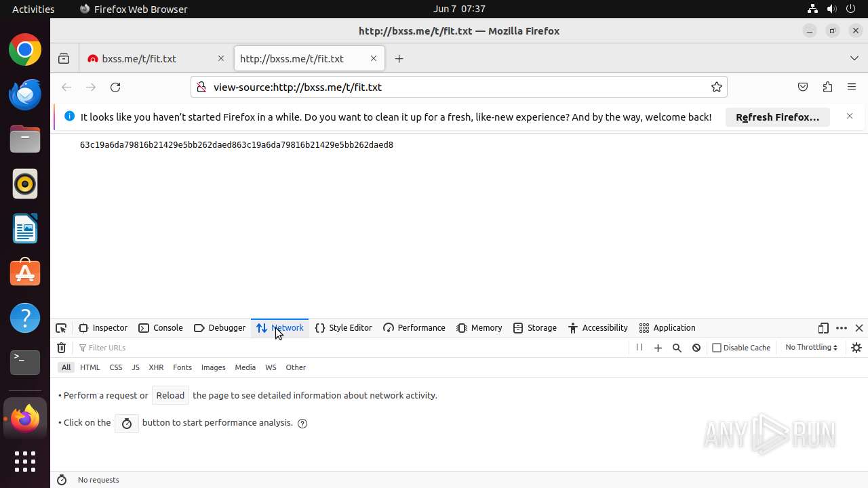Open new tab with plus button
Image resolution: width=868 pixels, height=488 pixels.
click(x=399, y=59)
